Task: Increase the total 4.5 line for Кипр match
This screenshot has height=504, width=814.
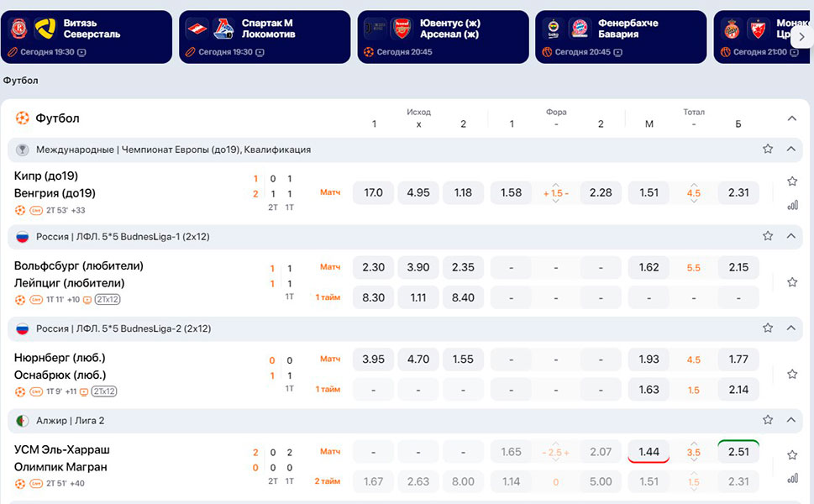Action: pyautogui.click(x=694, y=185)
